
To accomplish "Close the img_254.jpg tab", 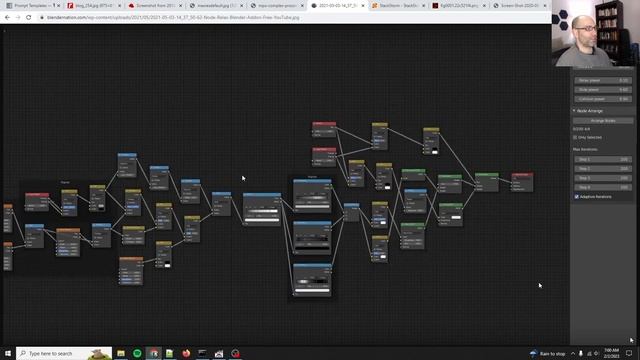I will [120, 6].
